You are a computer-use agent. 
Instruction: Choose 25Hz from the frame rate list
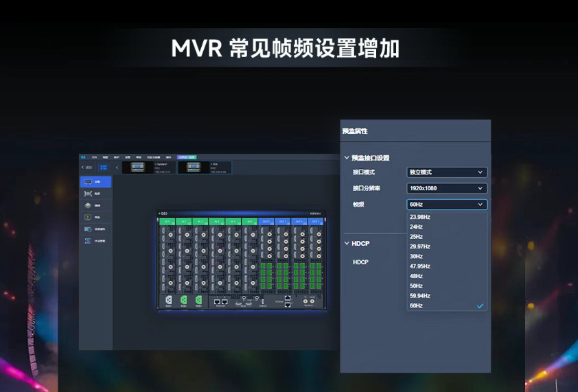click(x=447, y=237)
